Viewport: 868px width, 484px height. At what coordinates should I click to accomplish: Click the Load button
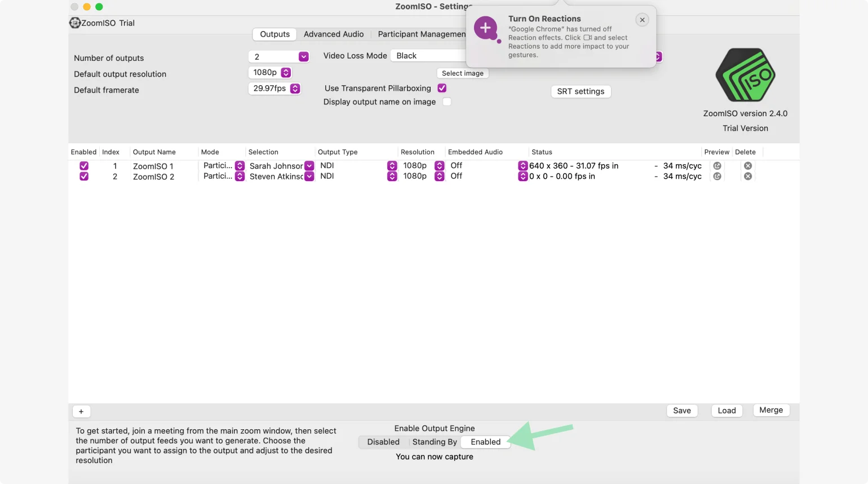pos(727,411)
